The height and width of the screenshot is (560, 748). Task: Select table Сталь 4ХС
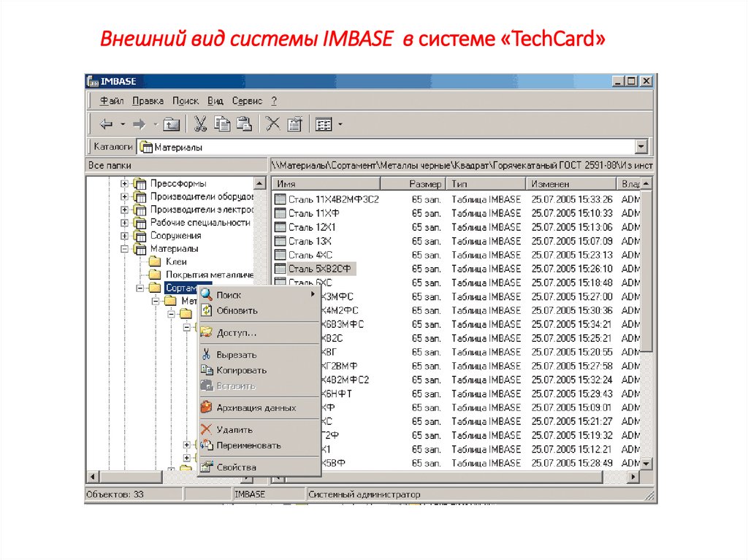pyautogui.click(x=310, y=255)
